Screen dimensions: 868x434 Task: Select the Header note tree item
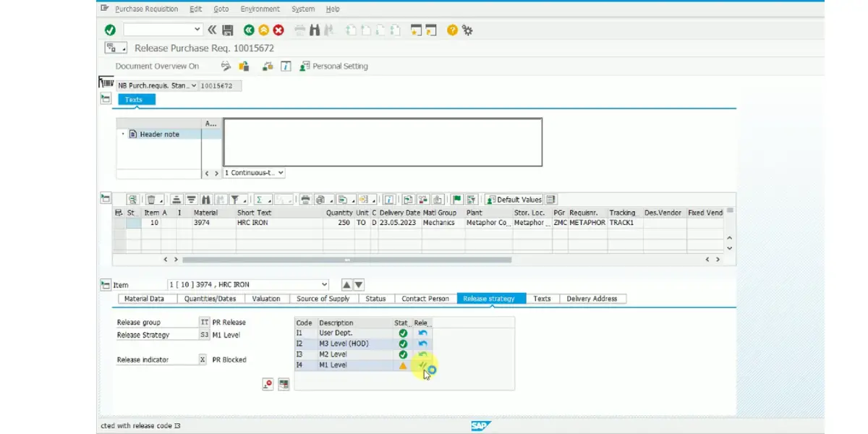click(x=160, y=135)
